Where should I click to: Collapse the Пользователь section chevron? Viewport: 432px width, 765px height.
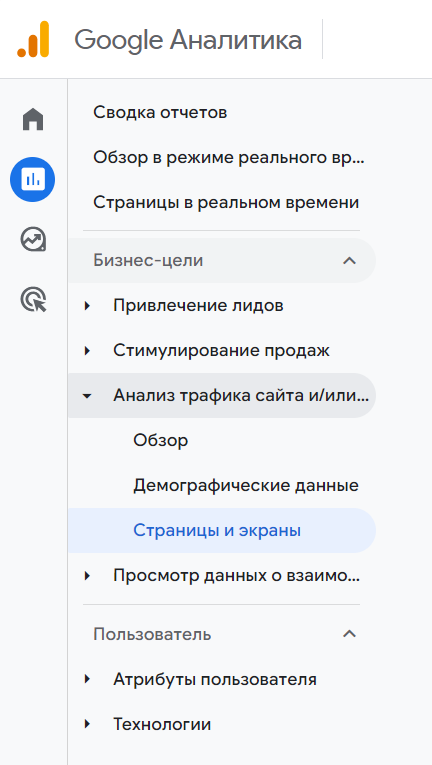pyautogui.click(x=349, y=634)
